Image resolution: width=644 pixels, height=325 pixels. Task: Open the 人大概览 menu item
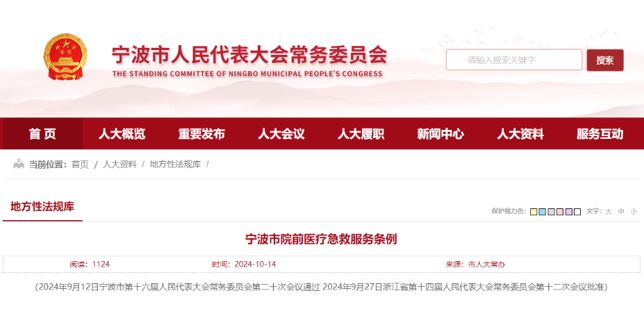(122, 134)
